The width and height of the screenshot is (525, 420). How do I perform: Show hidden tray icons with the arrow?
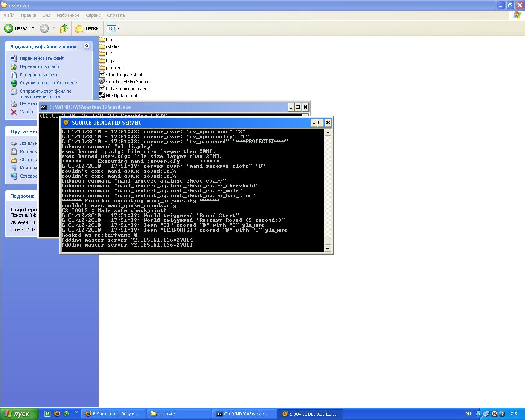(x=479, y=414)
